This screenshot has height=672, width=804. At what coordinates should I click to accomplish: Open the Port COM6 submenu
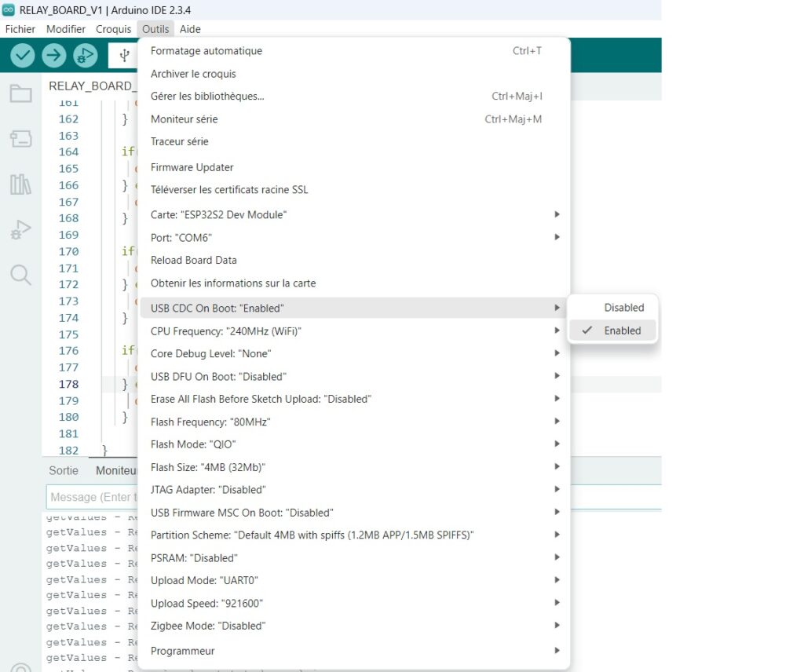tap(353, 238)
